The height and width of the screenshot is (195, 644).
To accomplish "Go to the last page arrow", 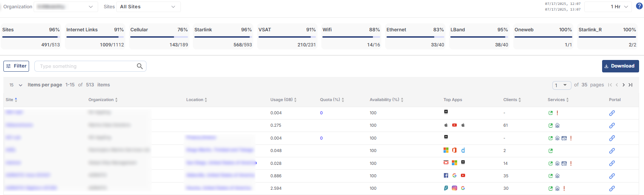I will click(630, 85).
